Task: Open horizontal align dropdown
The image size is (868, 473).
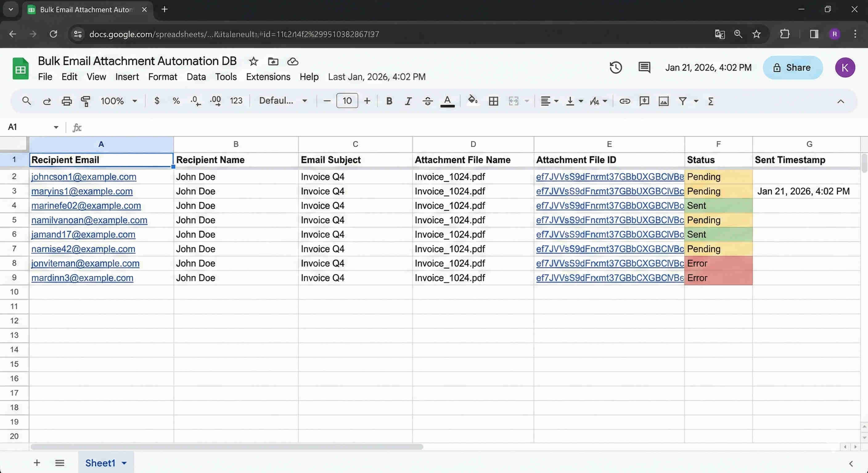Action: 549,101
